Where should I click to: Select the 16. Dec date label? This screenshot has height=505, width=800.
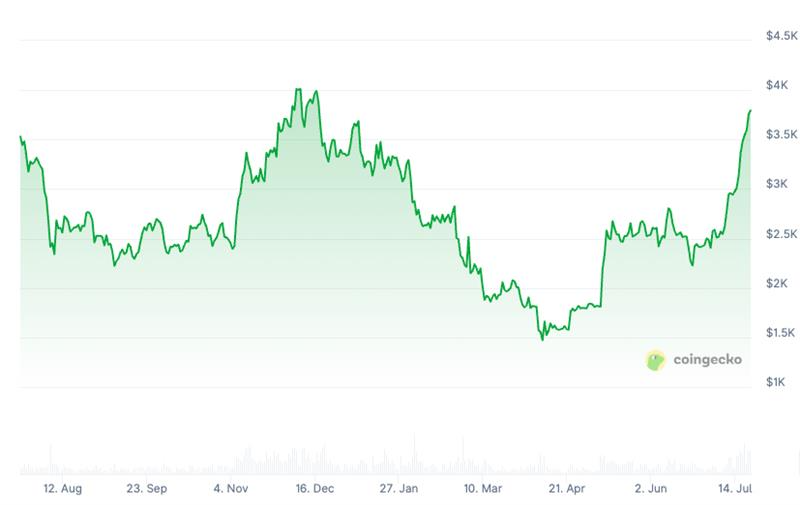(315, 489)
